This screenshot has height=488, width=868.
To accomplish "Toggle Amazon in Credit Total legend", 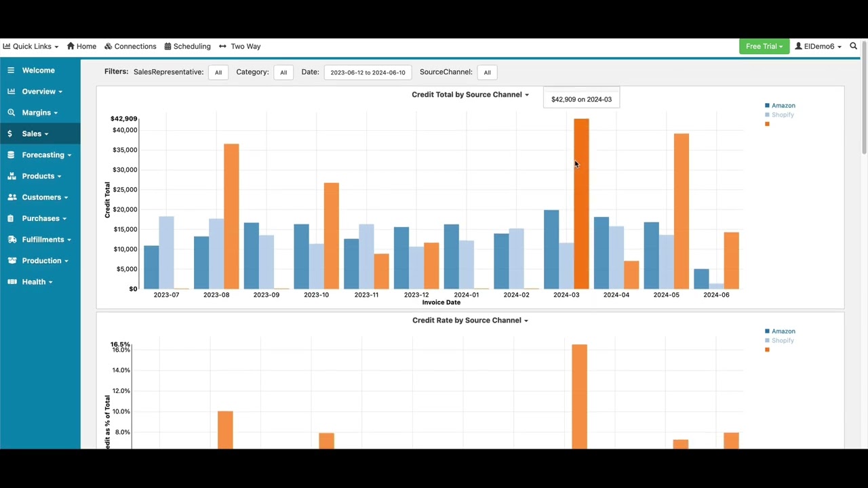I will click(x=781, y=106).
